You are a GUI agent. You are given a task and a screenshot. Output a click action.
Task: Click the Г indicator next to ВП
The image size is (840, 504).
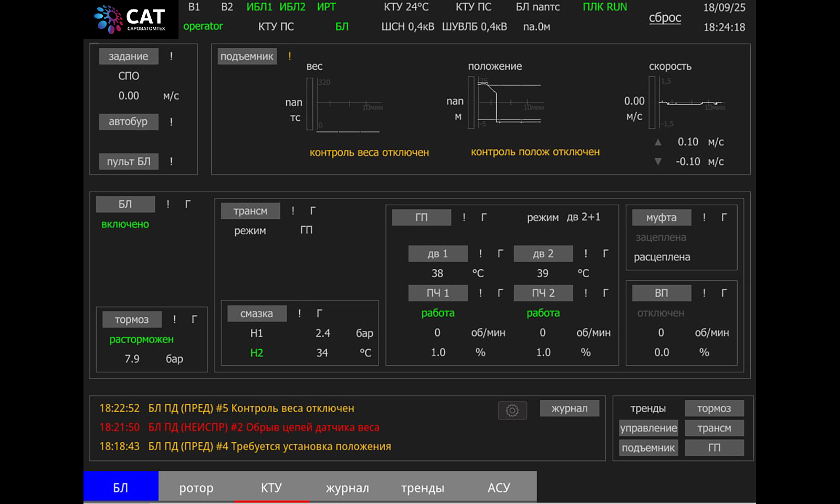click(724, 293)
